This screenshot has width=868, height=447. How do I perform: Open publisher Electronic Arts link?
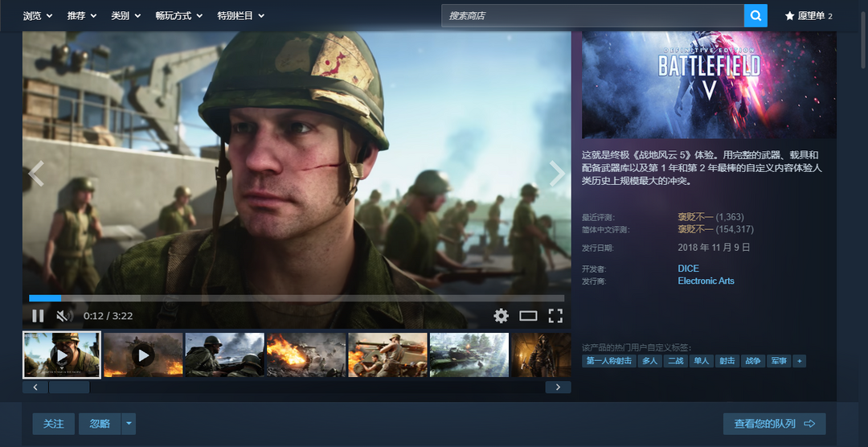point(706,281)
